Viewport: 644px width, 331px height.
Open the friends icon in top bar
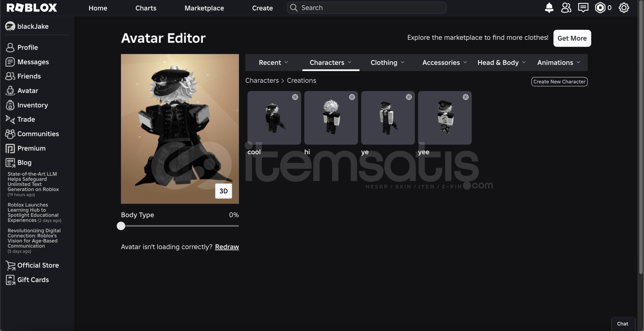[x=566, y=8]
